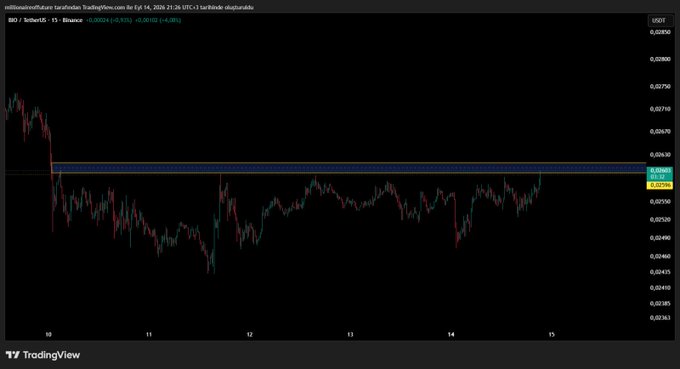Click the 0,02670 price axis label
Viewport: 680px width, 369px height.
click(660, 132)
